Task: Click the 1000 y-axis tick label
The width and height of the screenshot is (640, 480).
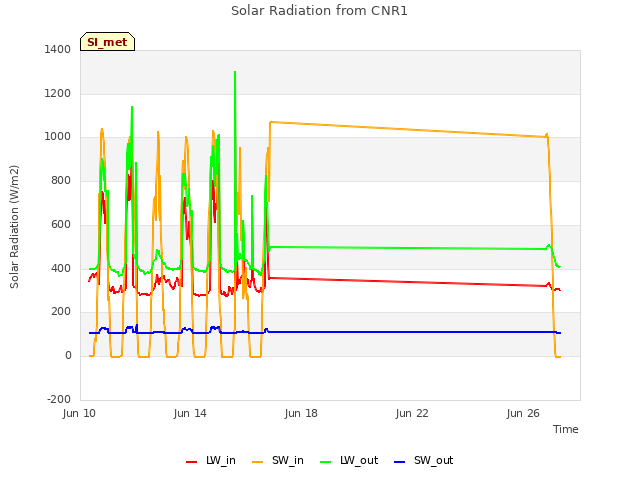Action: [58, 137]
